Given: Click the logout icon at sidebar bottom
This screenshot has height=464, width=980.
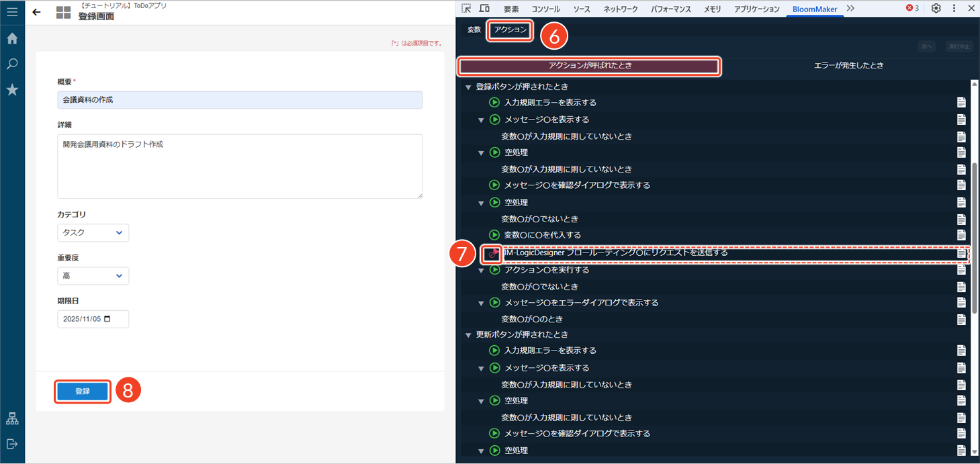Looking at the screenshot, I should (12, 444).
